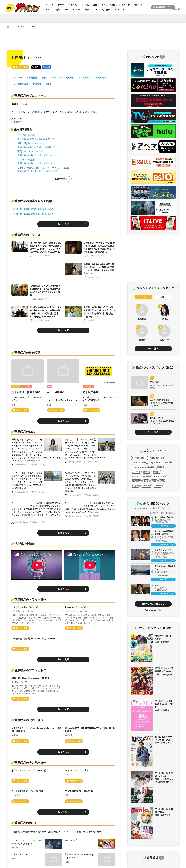Play the 乃木坂46 5thアルバム YouTube video
This screenshot has width=186, height=868.
37,565
